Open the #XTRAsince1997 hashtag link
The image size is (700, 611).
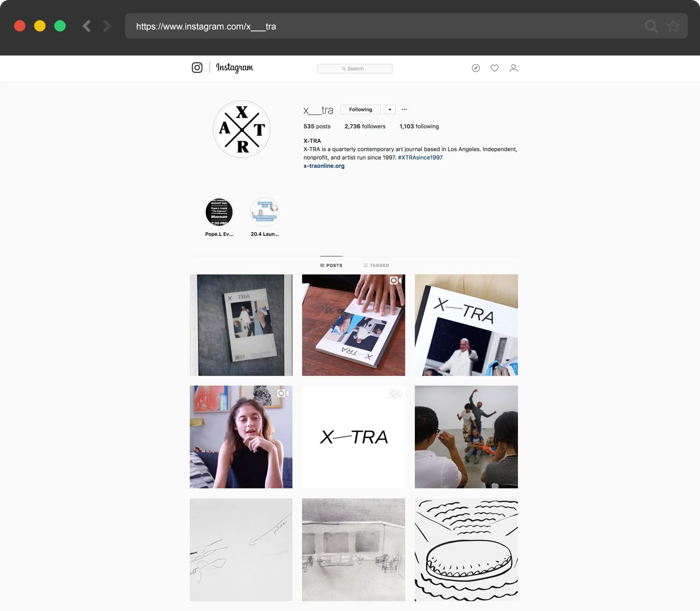pyautogui.click(x=420, y=157)
